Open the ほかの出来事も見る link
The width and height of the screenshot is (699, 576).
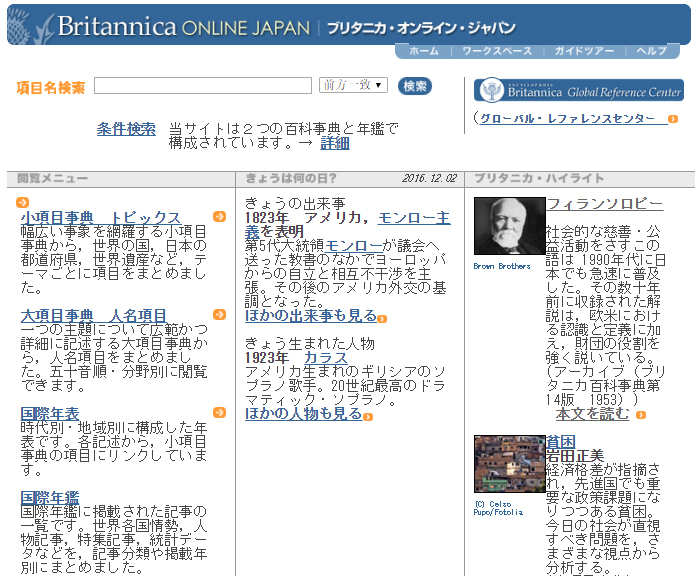point(311,315)
